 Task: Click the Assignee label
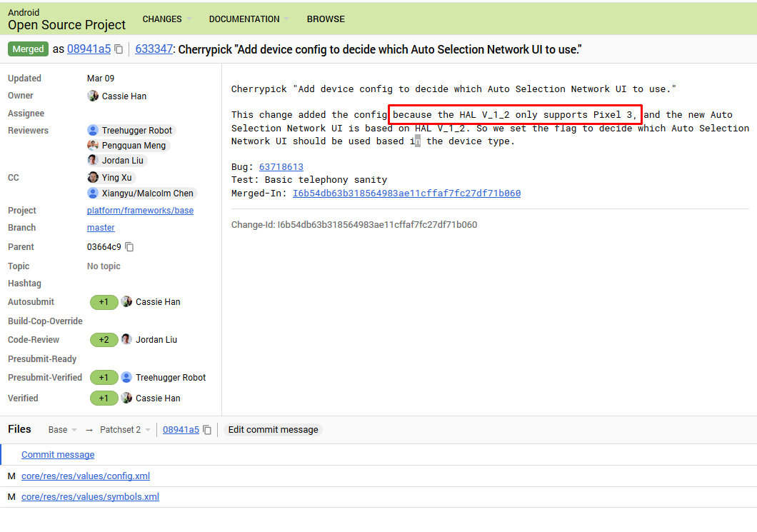tap(26, 114)
